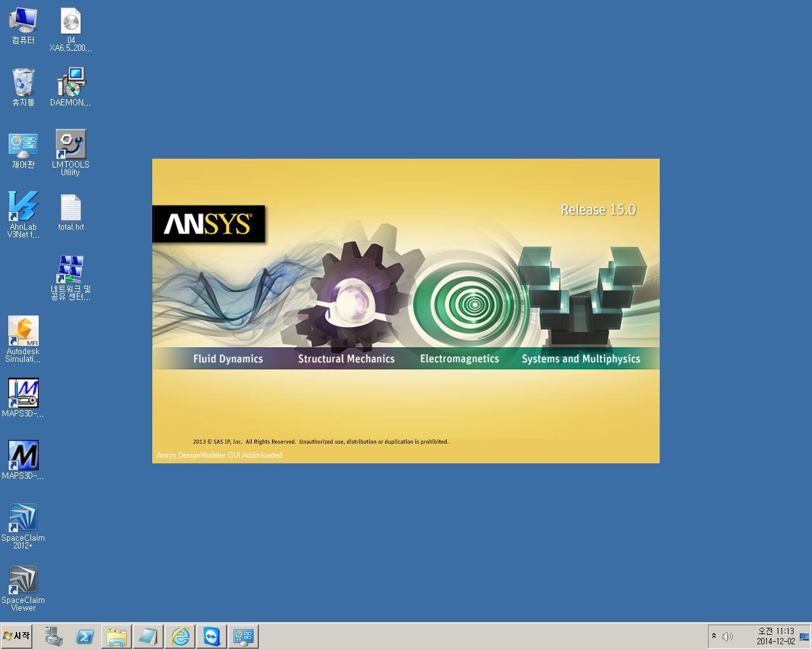Image resolution: width=812 pixels, height=650 pixels.
Task: Open the upper MAPS3D shortcut
Action: (x=23, y=398)
